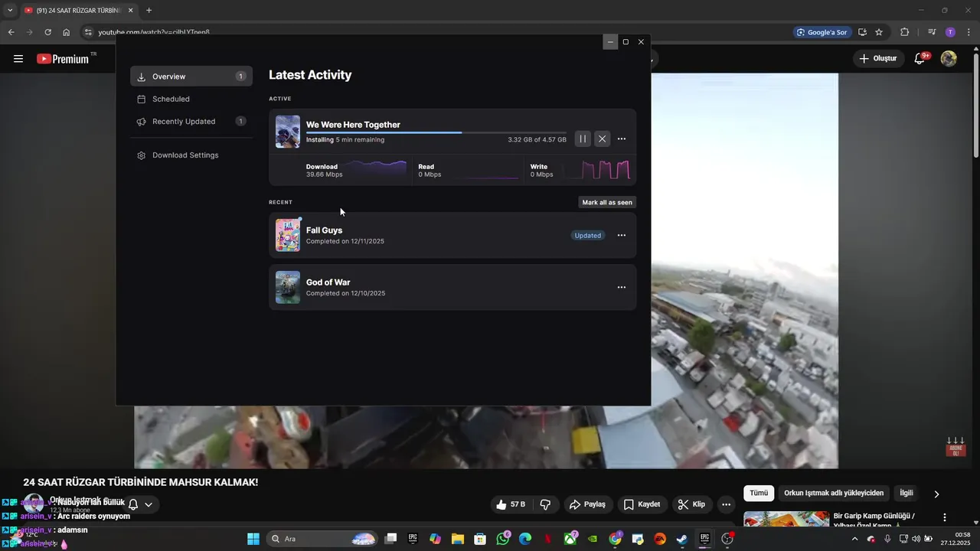Viewport: 980px width, 551px height.
Task: Click the Google'a Sor button
Action: (822, 32)
